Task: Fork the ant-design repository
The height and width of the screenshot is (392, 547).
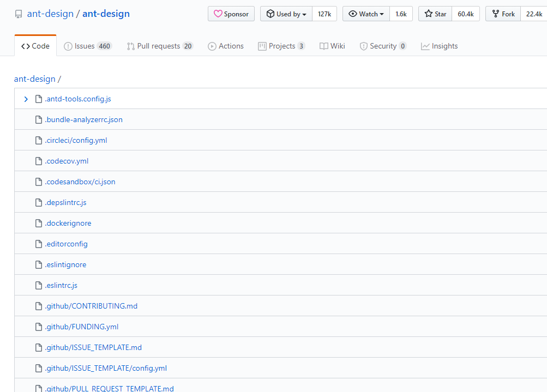Action: tap(503, 14)
